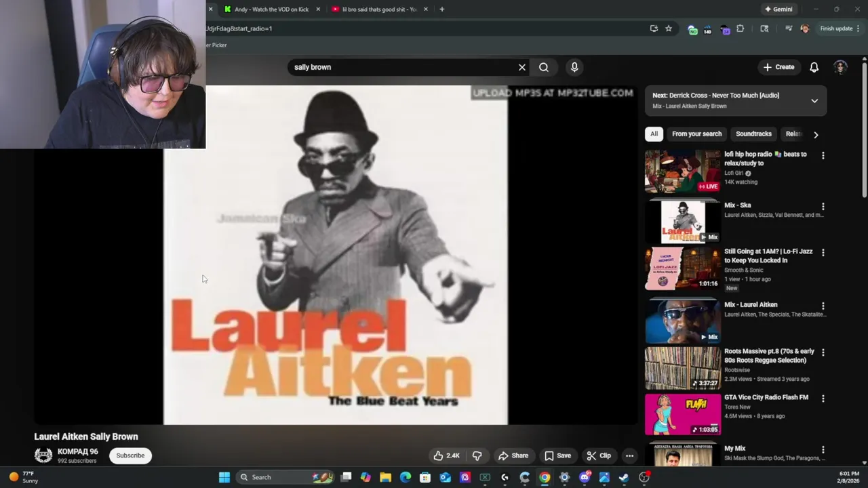Viewport: 868px width, 488px height.
Task: Open Mix - Ska thumbnail
Action: 683,221
